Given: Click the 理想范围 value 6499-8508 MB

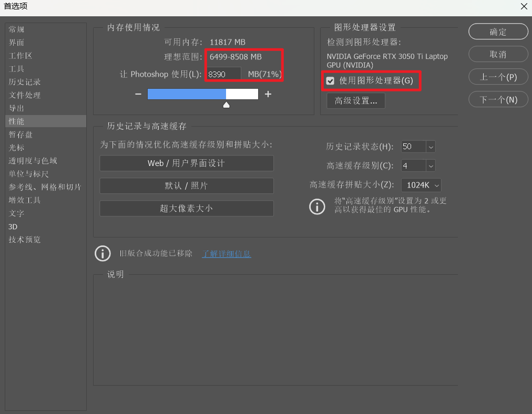Looking at the screenshot, I should coord(236,57).
